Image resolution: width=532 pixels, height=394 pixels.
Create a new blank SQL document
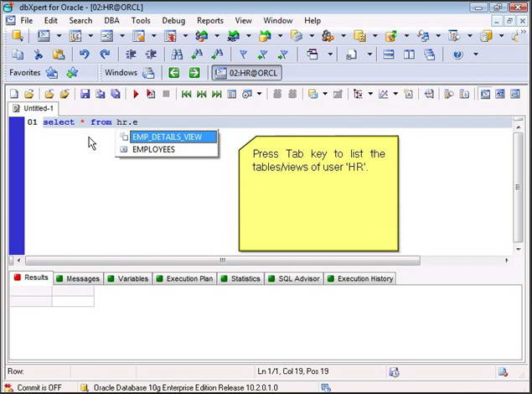pos(14,94)
